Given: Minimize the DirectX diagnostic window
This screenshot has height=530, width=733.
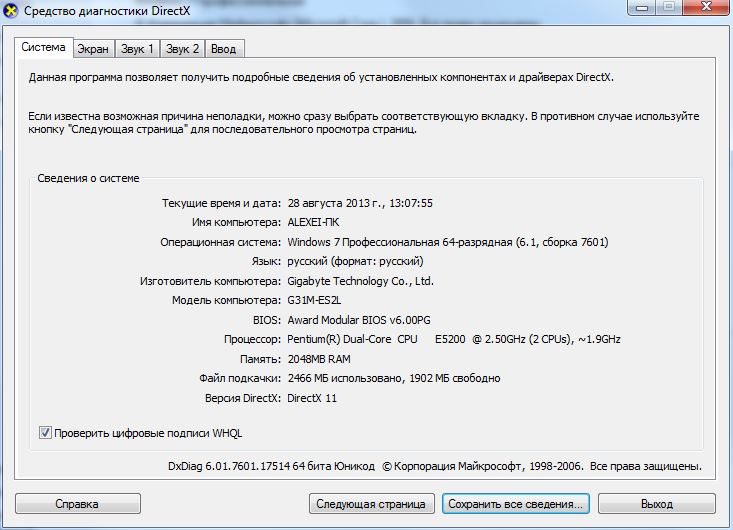Looking at the screenshot, I should click(x=639, y=9).
